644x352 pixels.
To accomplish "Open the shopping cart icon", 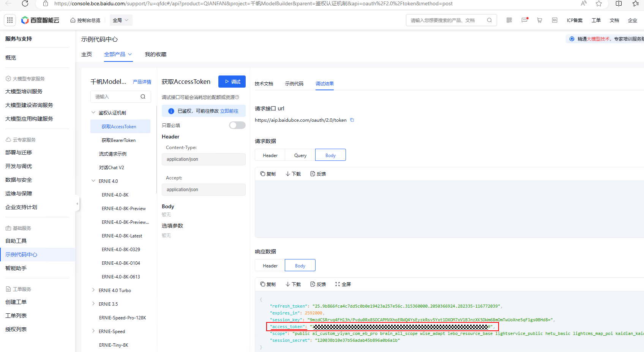I will [x=540, y=20].
